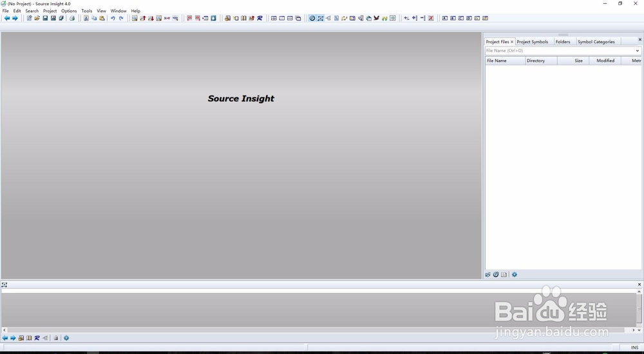Sort by the Size column header
644x354 pixels.
click(573, 61)
